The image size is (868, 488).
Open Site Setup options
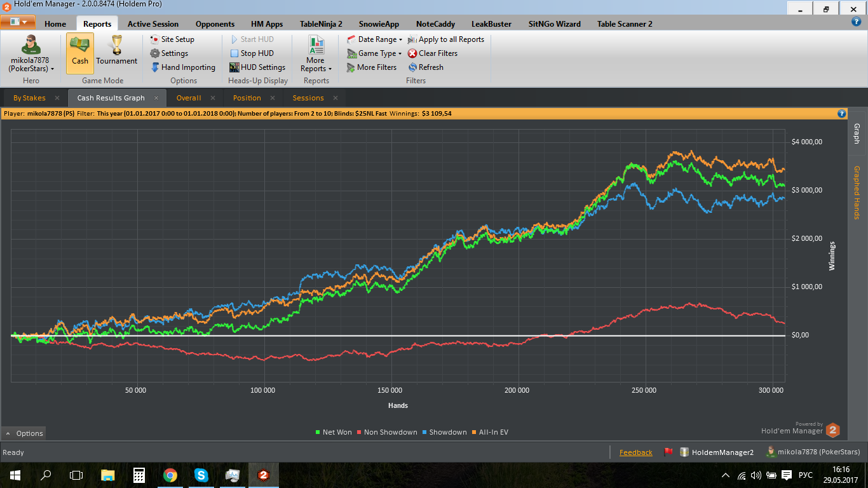tap(172, 39)
